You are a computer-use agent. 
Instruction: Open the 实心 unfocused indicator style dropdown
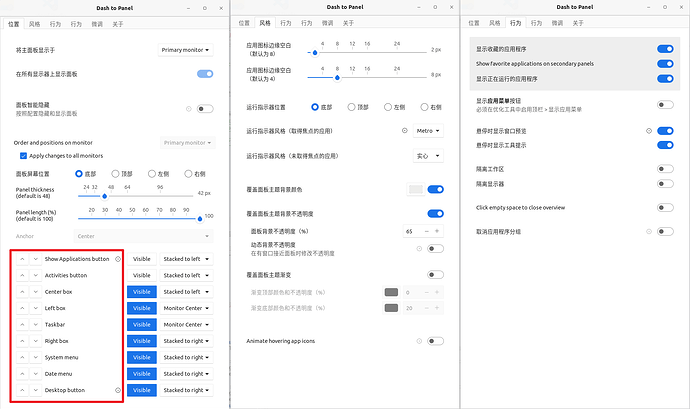click(428, 156)
